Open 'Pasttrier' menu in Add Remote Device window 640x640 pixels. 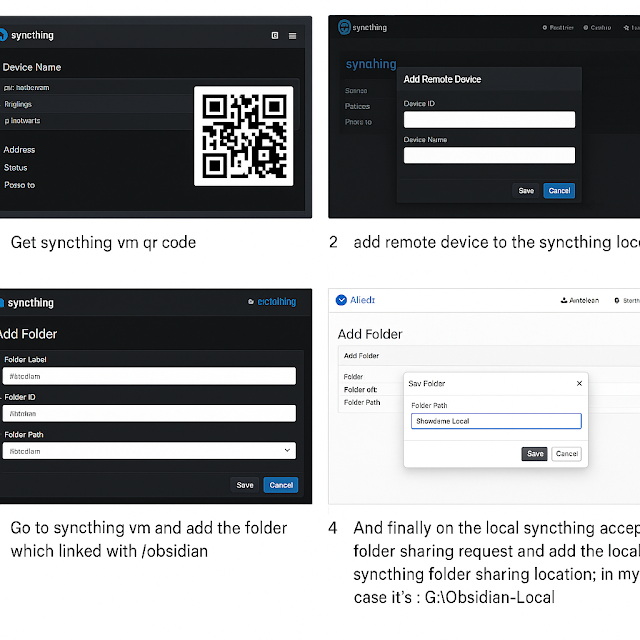point(558,27)
